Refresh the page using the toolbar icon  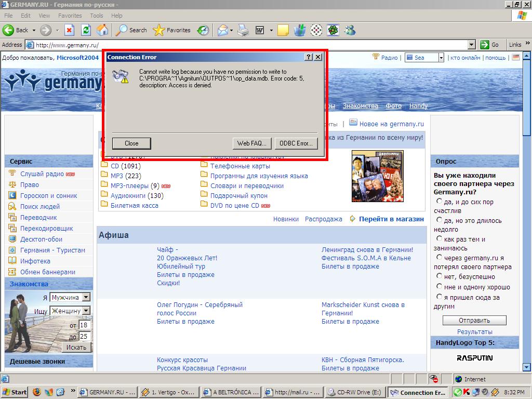86,30
